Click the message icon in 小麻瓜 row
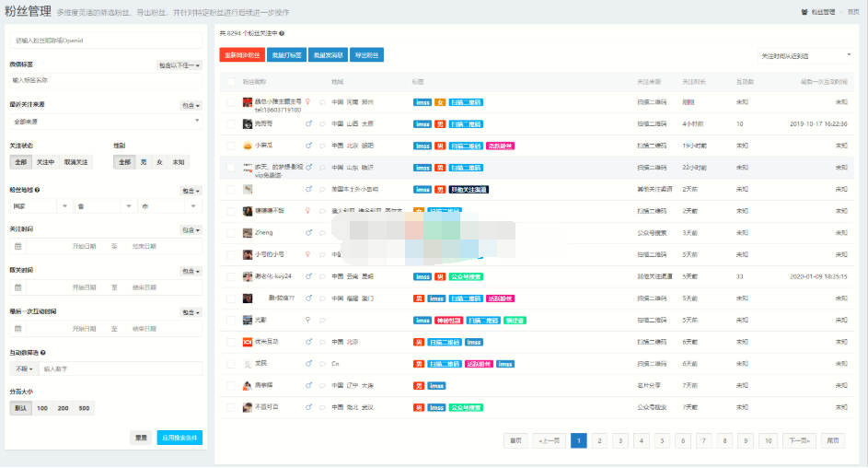868x468 pixels. (323, 146)
